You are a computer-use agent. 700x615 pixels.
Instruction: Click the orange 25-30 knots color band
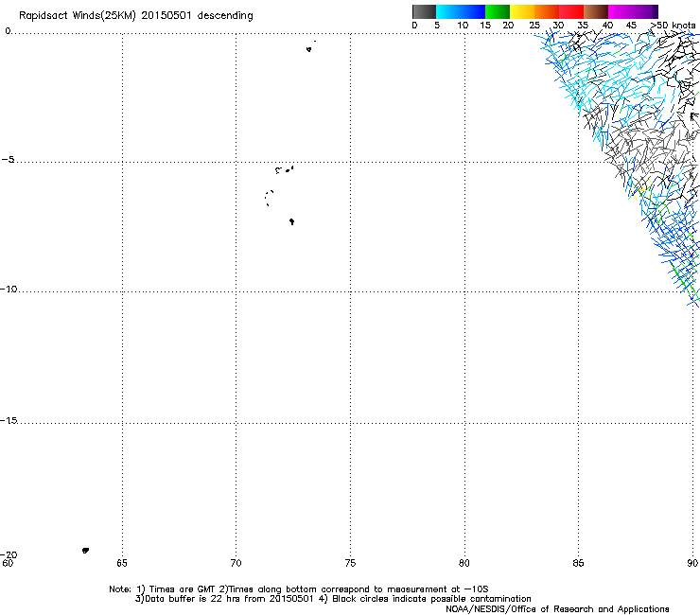pyautogui.click(x=547, y=11)
